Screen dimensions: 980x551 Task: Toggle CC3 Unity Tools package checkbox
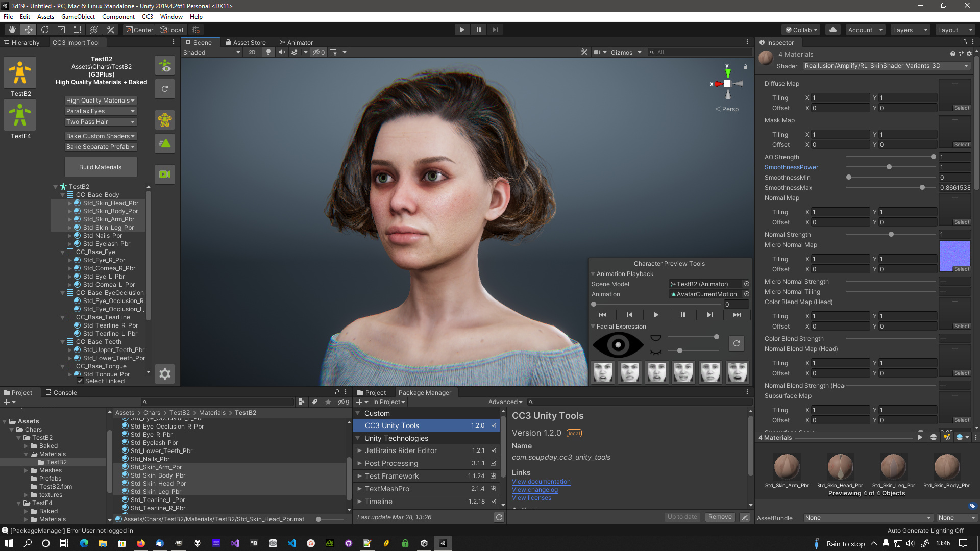click(x=494, y=425)
